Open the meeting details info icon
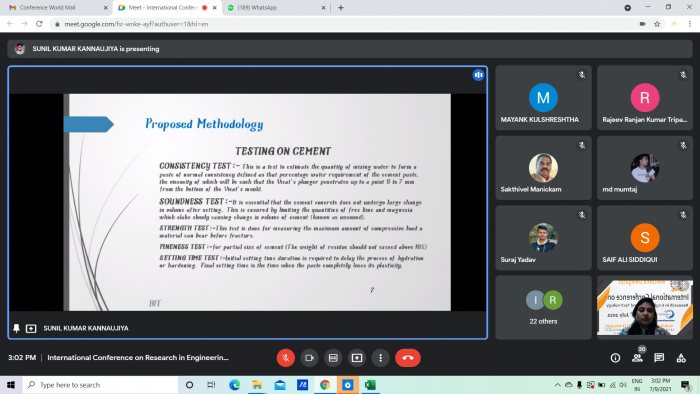The width and height of the screenshot is (700, 394). point(615,358)
